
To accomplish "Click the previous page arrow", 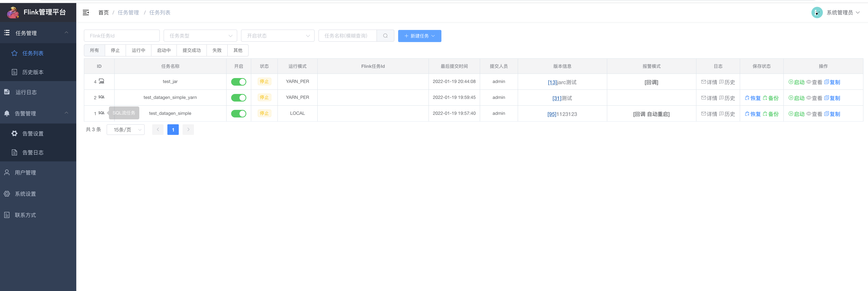I will tap(158, 130).
